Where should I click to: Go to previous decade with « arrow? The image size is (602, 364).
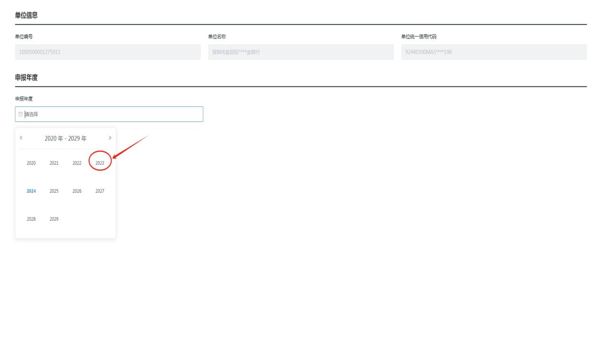pos(21,138)
